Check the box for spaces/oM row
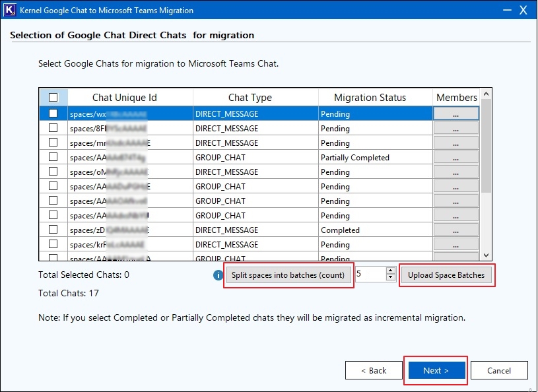Screen dimensions: 538x392 (x=53, y=171)
